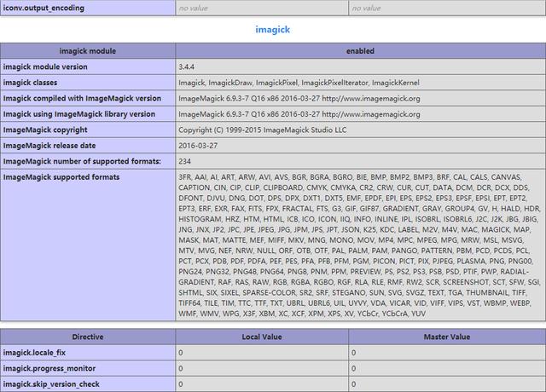Click 'Imagick using ImageMagick library version' label
This screenshot has height=392, width=546.
(79, 114)
